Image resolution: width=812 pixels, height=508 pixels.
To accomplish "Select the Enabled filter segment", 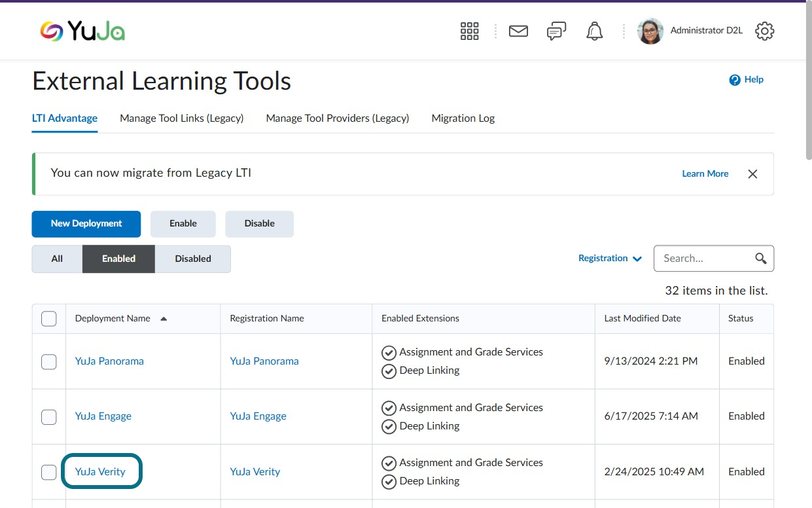I will [x=118, y=259].
